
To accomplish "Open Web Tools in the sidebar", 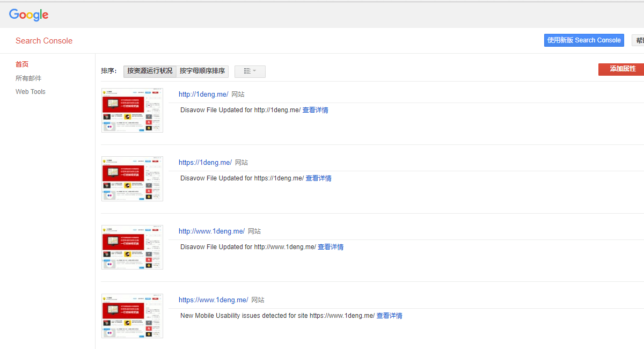I will coord(31,92).
